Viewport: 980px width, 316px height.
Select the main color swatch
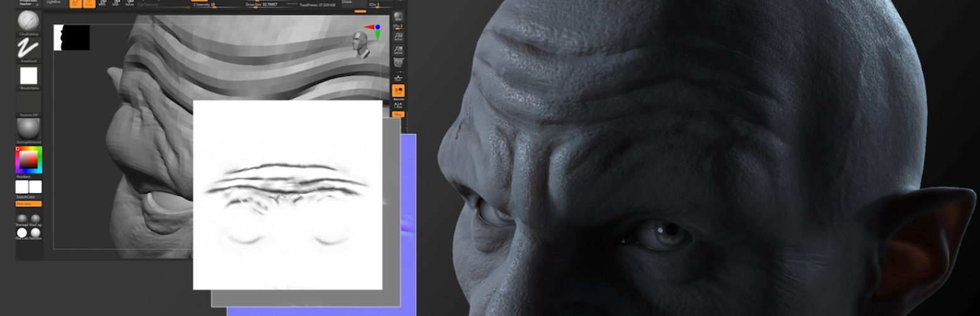[35, 187]
